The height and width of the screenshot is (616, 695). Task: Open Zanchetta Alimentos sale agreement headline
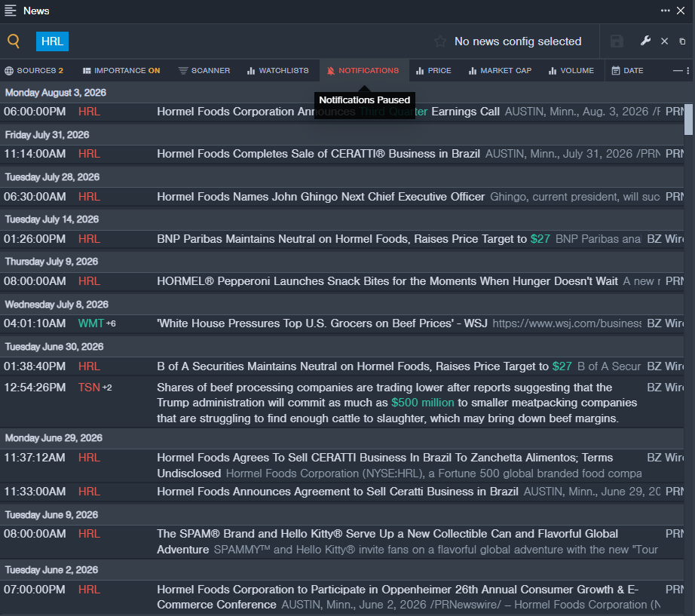(x=384, y=466)
